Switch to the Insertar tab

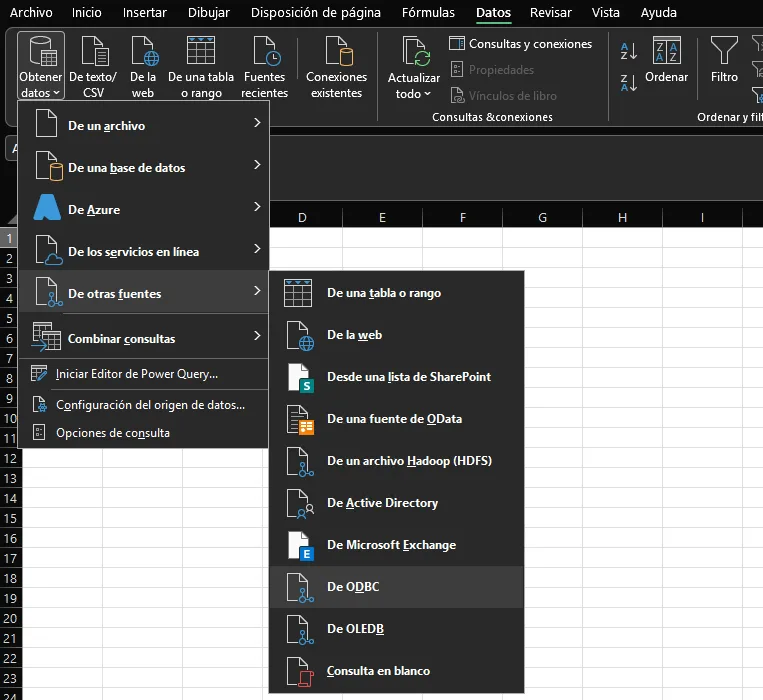click(x=145, y=13)
